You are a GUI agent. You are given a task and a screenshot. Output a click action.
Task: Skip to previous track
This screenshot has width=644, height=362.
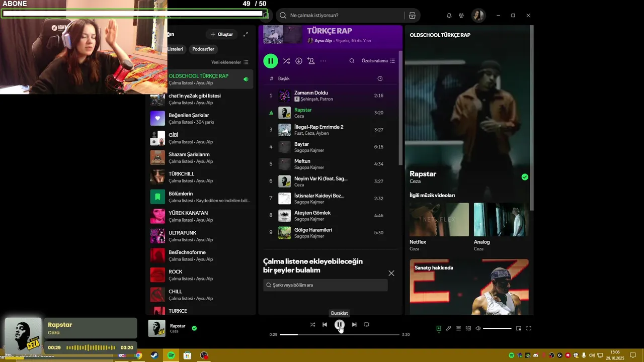tap(325, 325)
